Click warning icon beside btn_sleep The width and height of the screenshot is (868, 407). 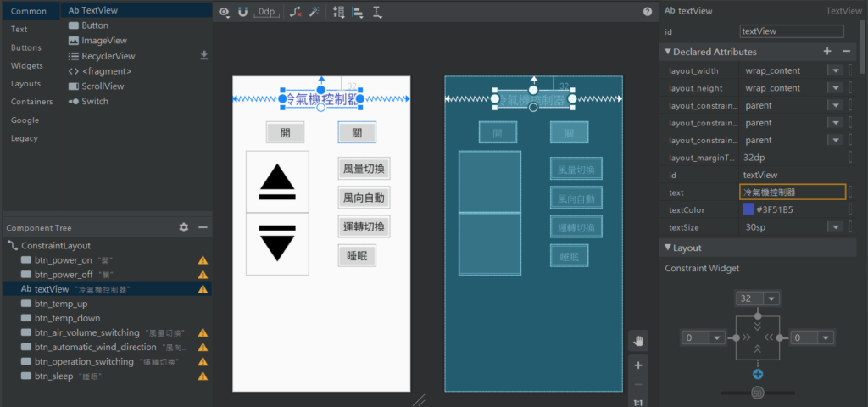coord(203,376)
